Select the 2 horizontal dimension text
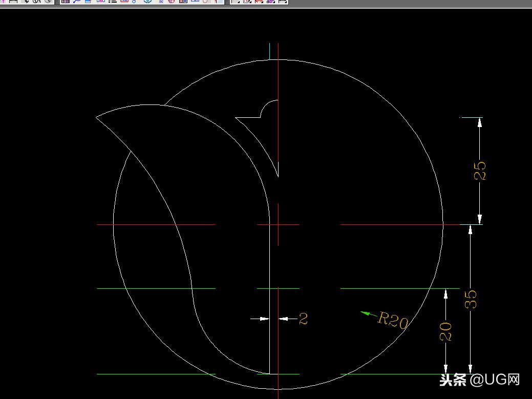 pyautogui.click(x=304, y=319)
